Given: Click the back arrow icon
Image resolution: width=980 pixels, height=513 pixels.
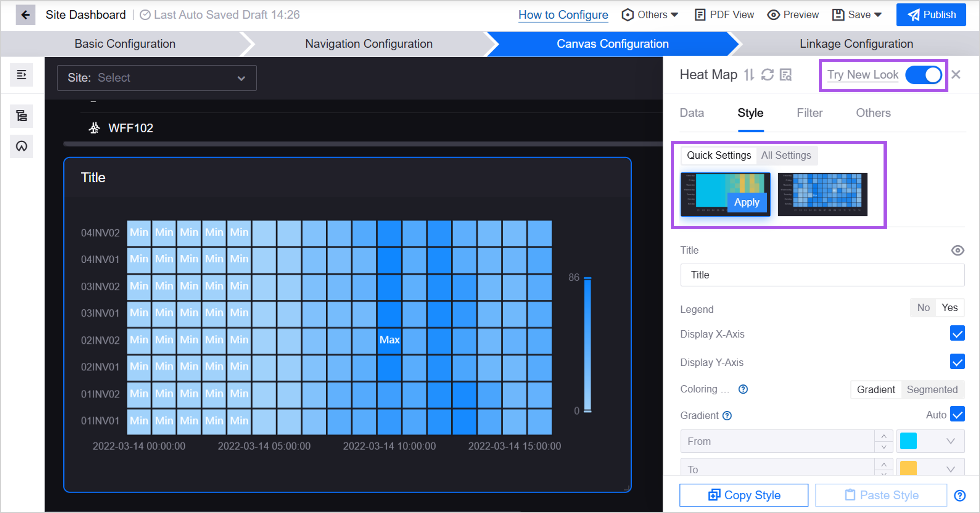Looking at the screenshot, I should tap(25, 15).
